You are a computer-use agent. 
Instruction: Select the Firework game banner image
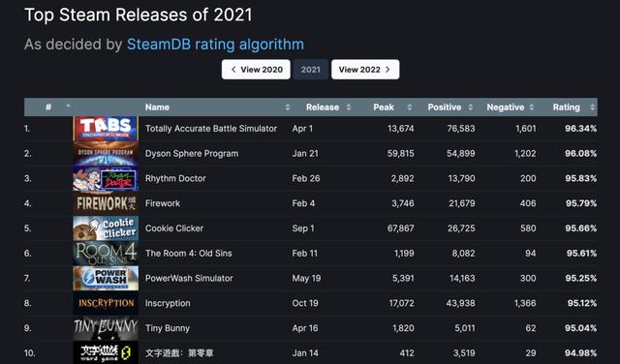106,203
